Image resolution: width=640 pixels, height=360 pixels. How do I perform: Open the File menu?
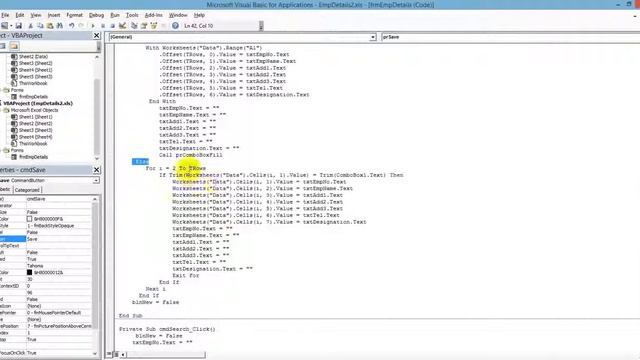tap(5, 15)
